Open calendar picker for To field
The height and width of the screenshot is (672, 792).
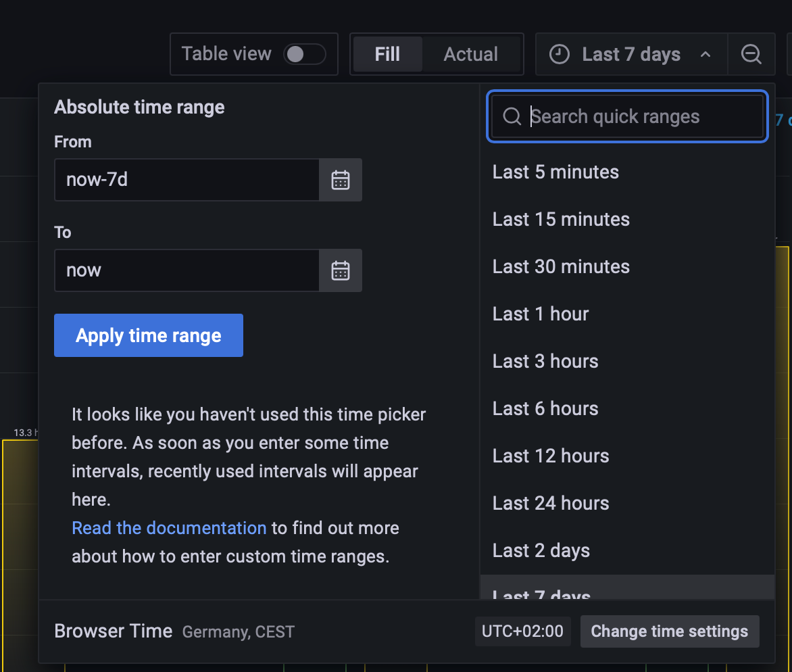tap(341, 270)
